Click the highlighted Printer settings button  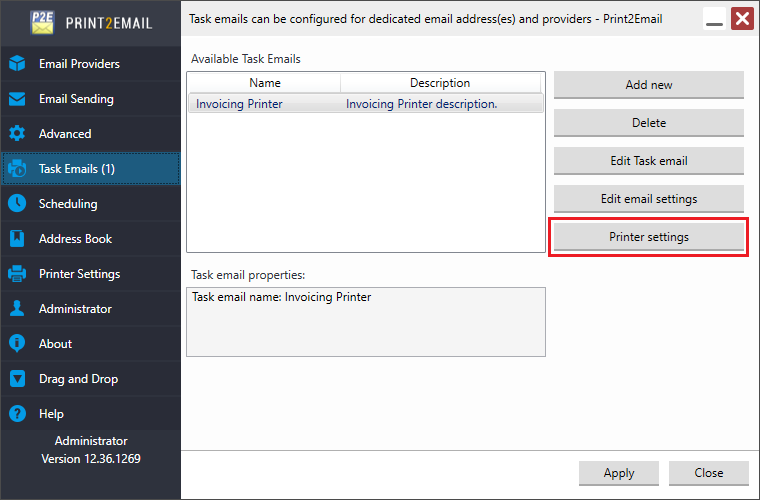(649, 237)
